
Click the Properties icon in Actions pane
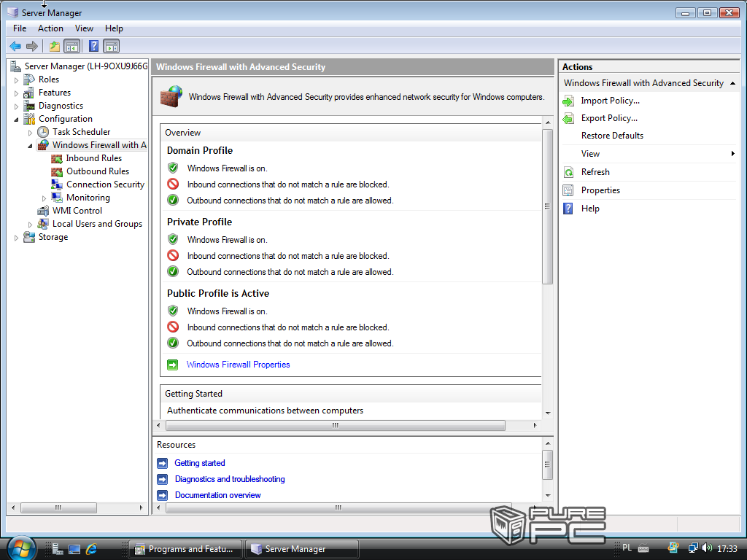[x=568, y=190]
